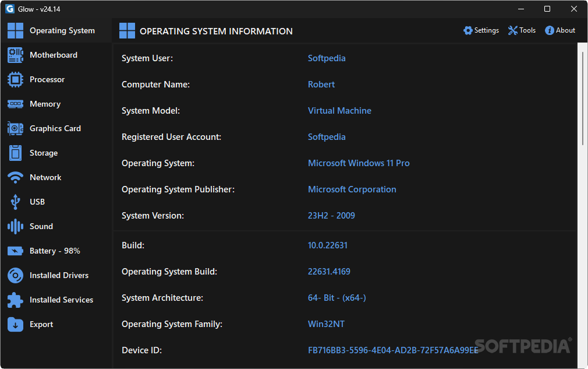Click the Graphics Card icon

(x=15, y=128)
